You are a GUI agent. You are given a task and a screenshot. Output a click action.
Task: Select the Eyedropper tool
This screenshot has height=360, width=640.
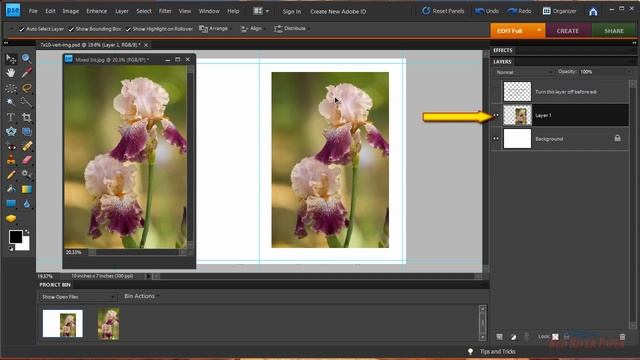pos(27,73)
